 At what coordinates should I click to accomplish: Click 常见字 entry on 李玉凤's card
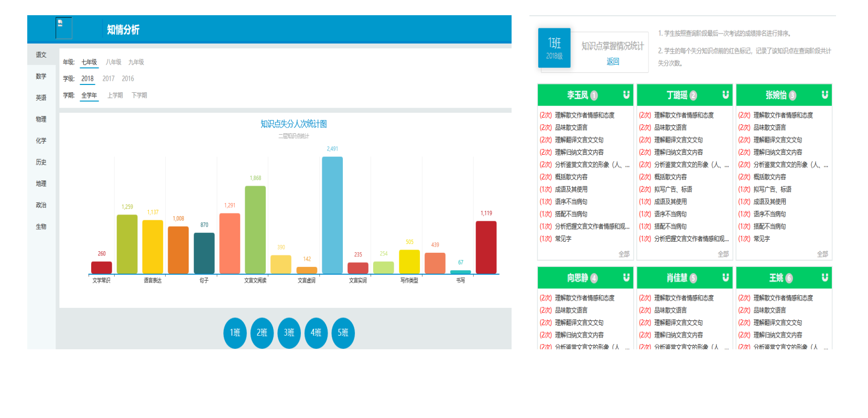click(563, 239)
